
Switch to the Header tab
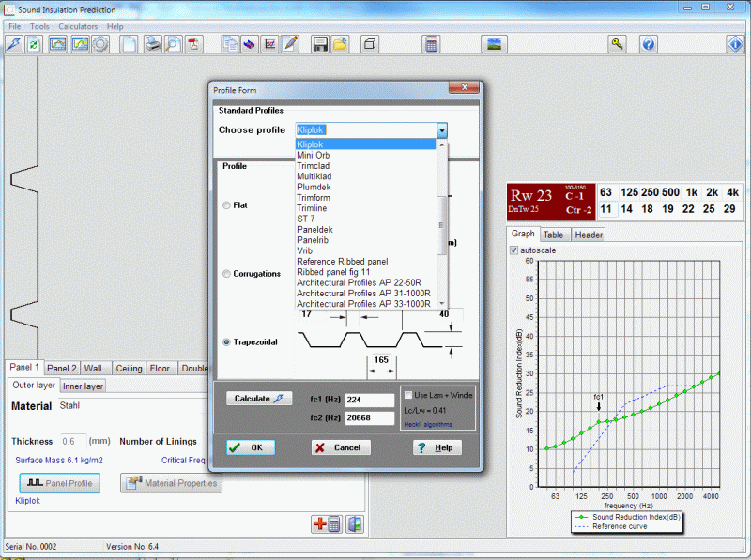point(589,235)
